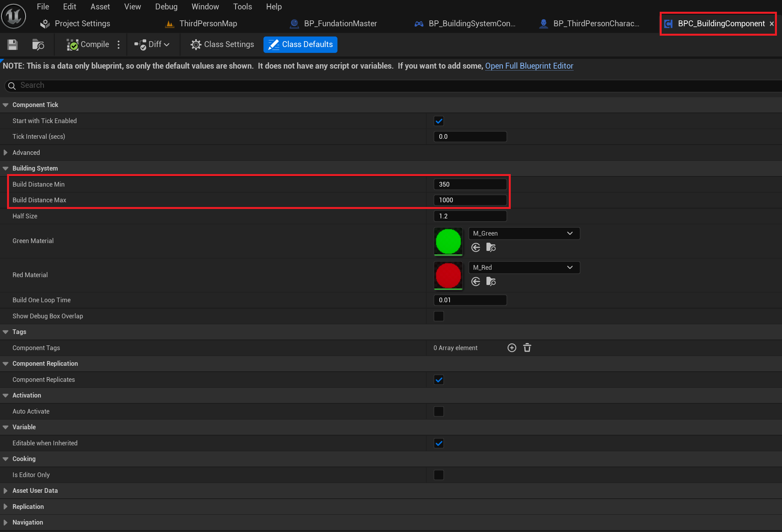The height and width of the screenshot is (532, 782).
Task: Open Compile options three-dot menu
Action: (x=118, y=45)
